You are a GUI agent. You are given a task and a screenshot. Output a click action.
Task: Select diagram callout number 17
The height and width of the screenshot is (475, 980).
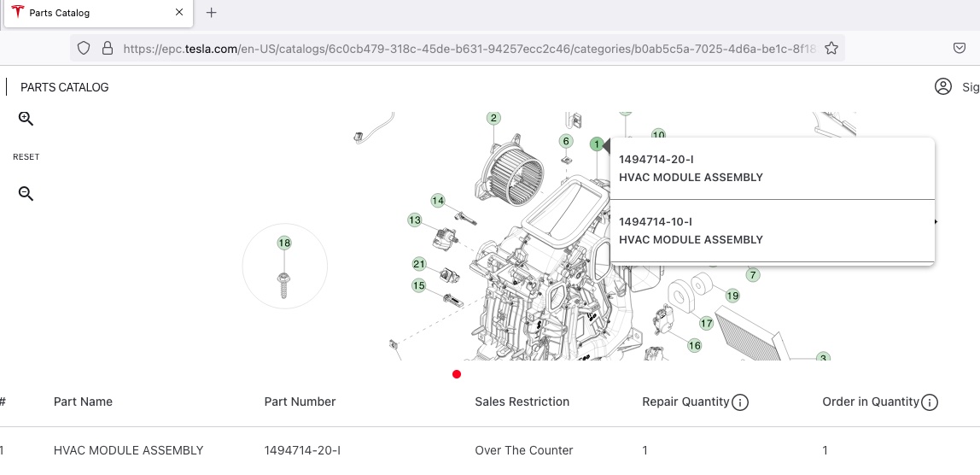[x=706, y=324]
